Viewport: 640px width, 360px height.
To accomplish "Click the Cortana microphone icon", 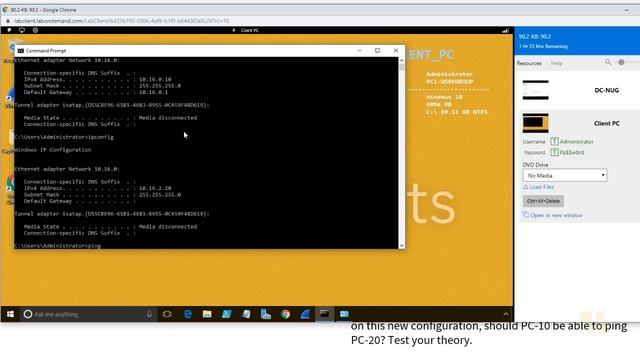I will point(149,314).
